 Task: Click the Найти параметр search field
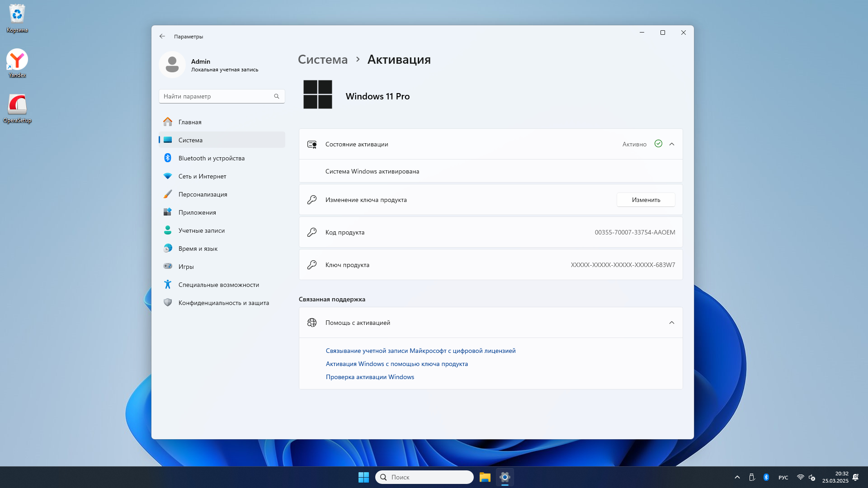(217, 96)
